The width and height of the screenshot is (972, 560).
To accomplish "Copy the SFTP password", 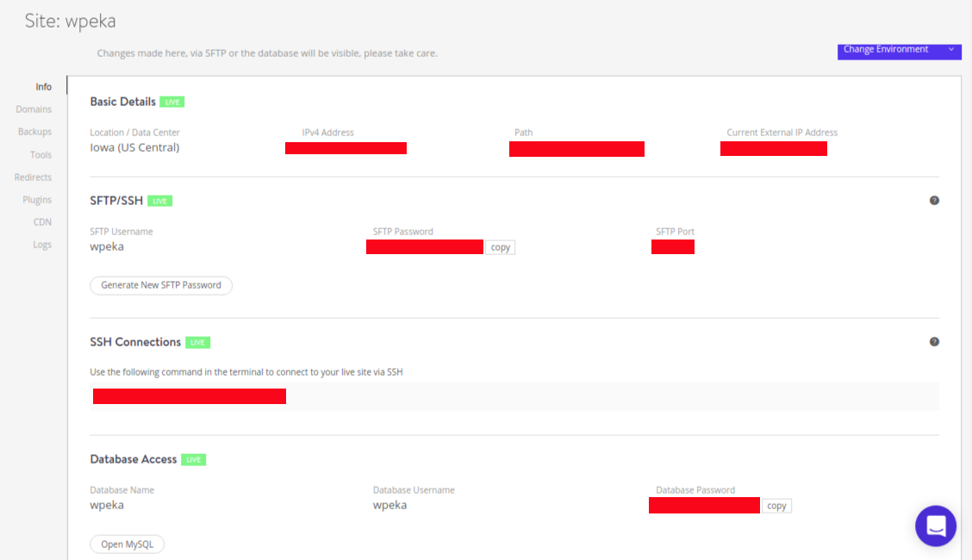I will 500,247.
